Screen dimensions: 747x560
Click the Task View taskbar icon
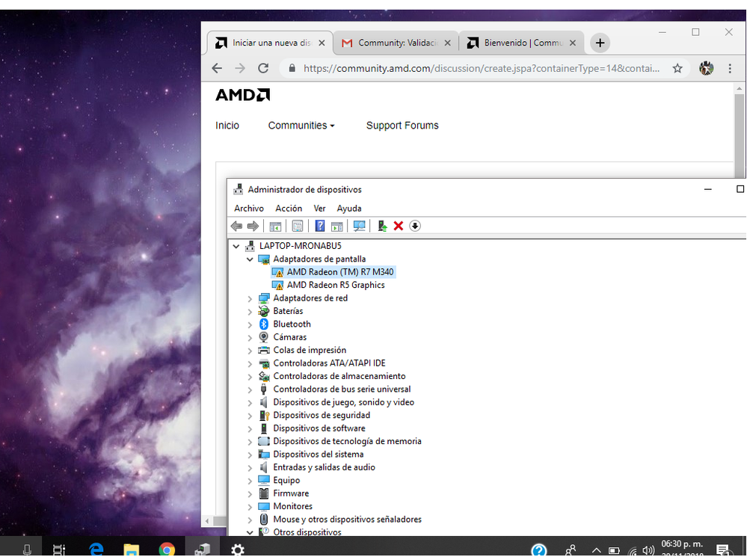click(x=59, y=550)
